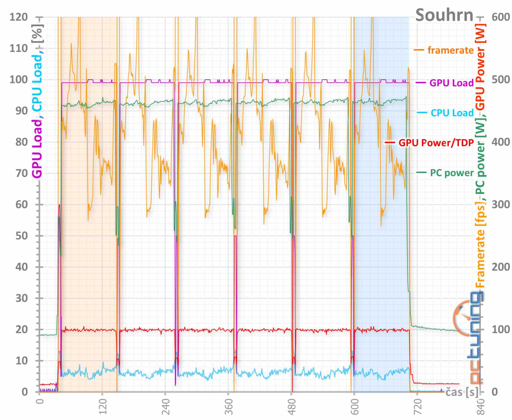Click right axis value 500

tap(501, 80)
